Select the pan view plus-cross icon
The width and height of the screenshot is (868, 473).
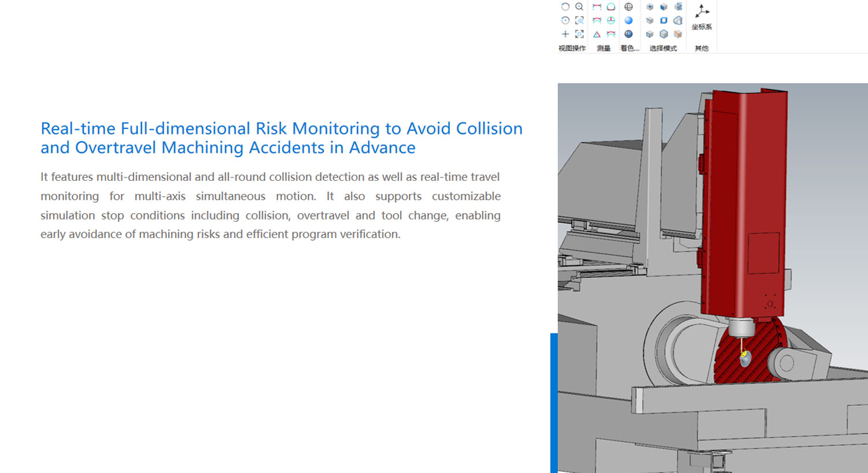tap(565, 34)
